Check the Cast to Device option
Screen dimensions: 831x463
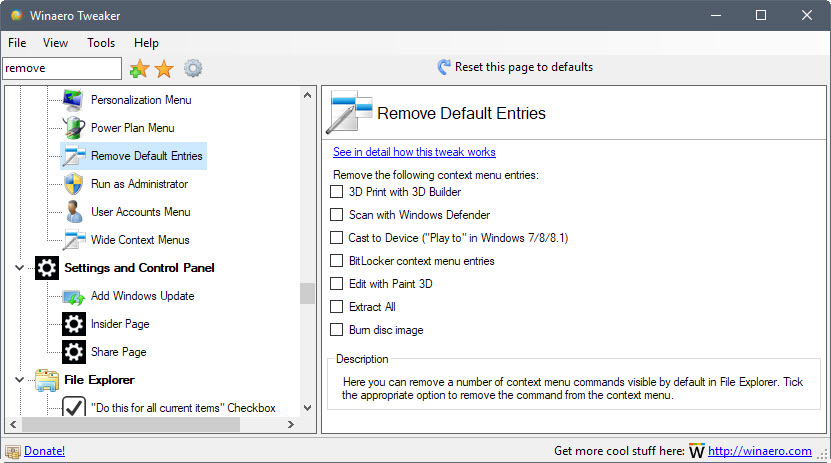(x=337, y=238)
